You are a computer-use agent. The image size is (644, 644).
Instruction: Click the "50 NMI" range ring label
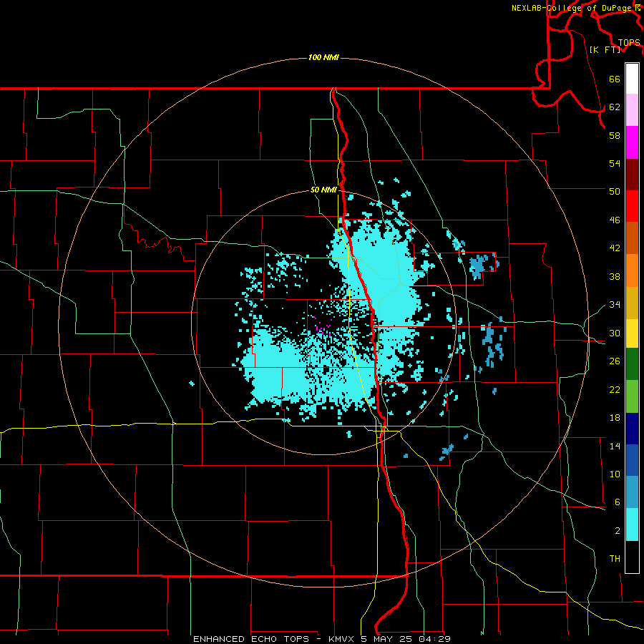pos(323,190)
